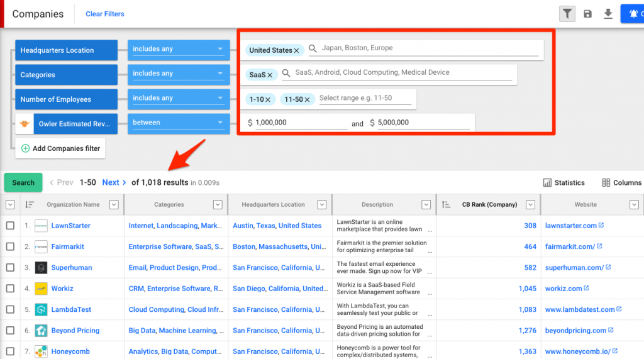The width and height of the screenshot is (644, 359).
Task: Click the filter funnel icon
Action: [x=567, y=14]
